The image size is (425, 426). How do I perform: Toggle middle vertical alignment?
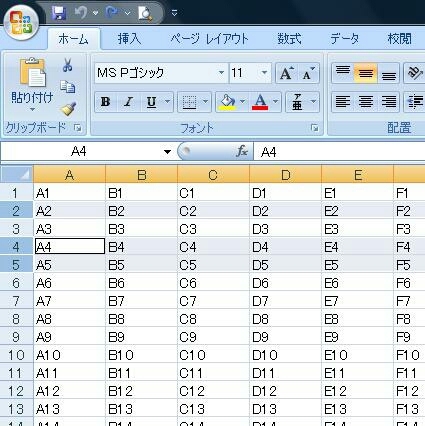coord(366,73)
